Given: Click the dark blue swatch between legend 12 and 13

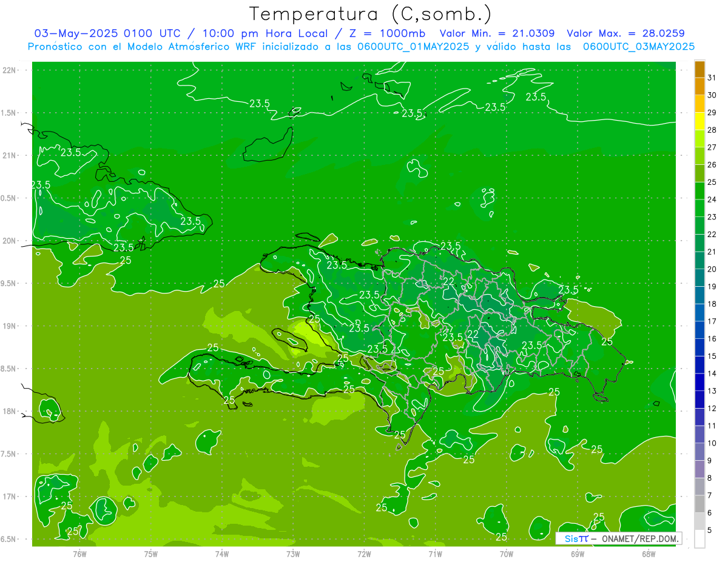Looking at the screenshot, I should click(x=699, y=400).
